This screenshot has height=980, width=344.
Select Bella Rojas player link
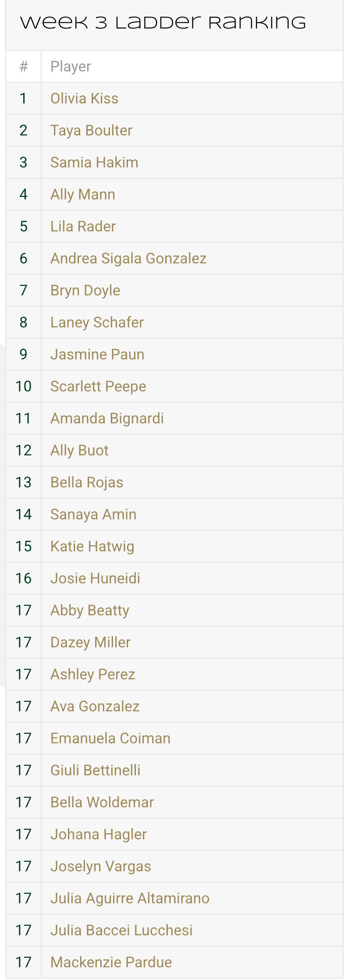tap(87, 483)
